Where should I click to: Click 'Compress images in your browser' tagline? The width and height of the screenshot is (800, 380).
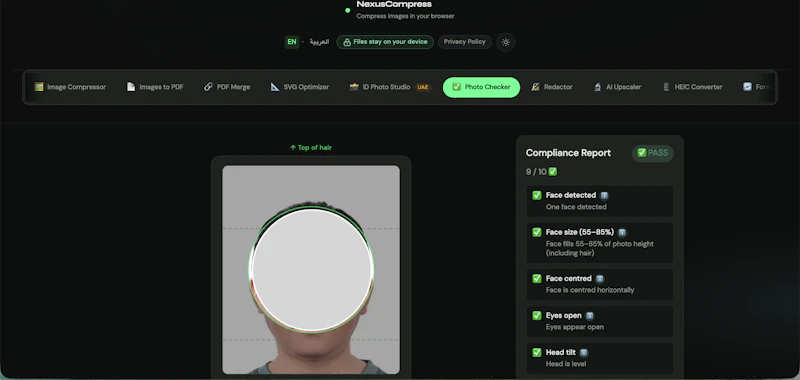[405, 16]
